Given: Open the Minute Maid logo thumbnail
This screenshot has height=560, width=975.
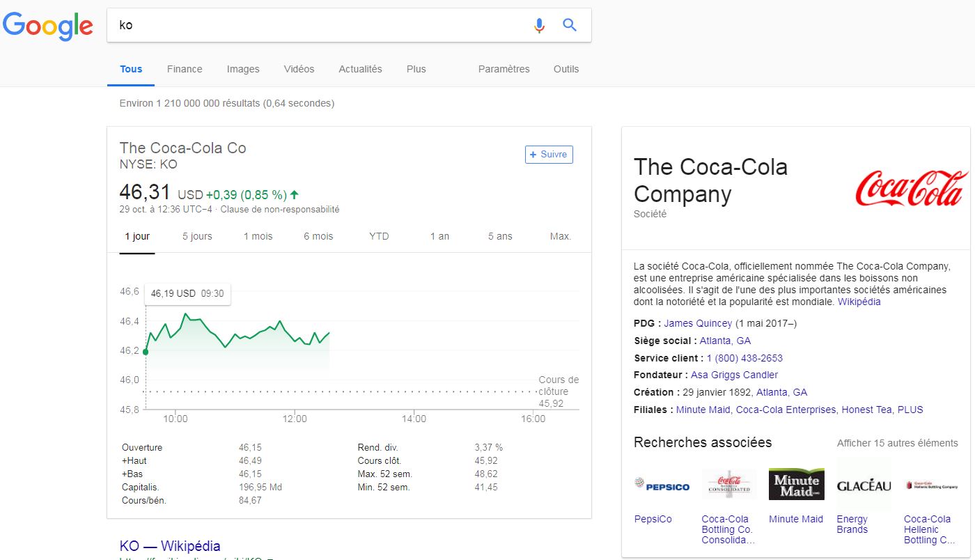Looking at the screenshot, I should point(796,484).
